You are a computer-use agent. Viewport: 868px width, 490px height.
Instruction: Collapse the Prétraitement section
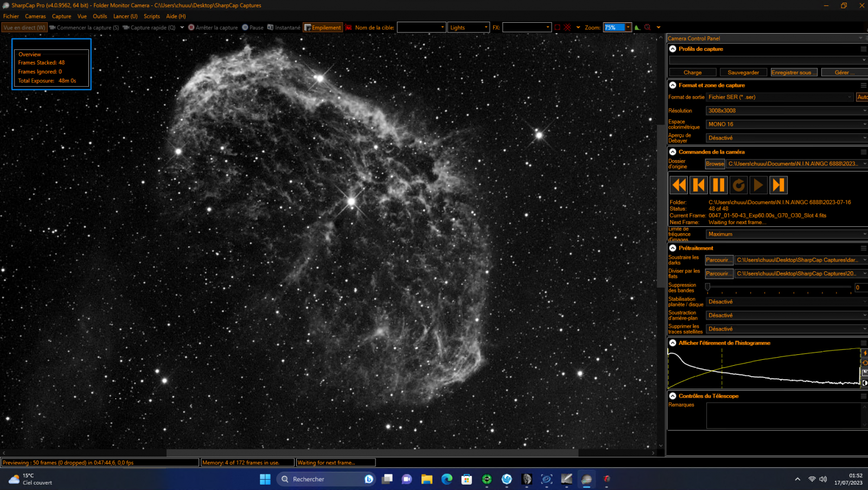pos(673,248)
